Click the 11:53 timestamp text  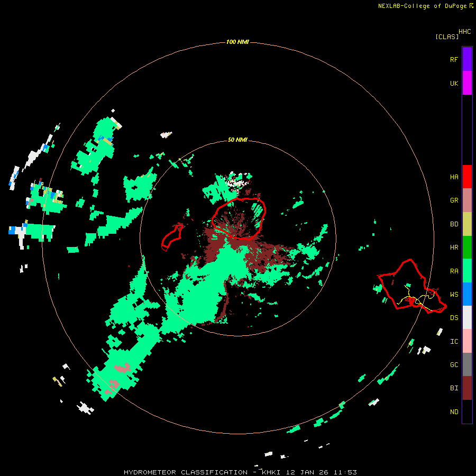click(x=345, y=472)
